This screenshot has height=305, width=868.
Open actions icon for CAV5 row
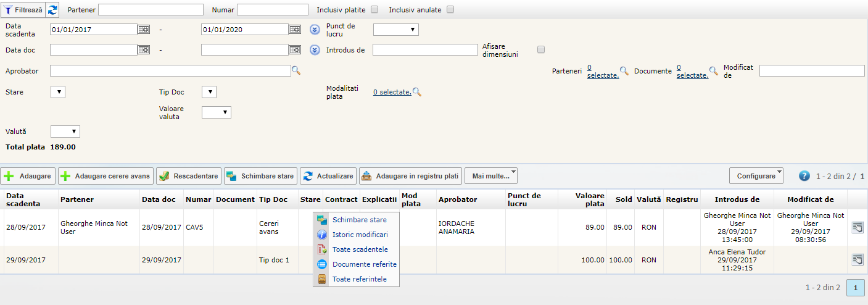pyautogui.click(x=857, y=227)
